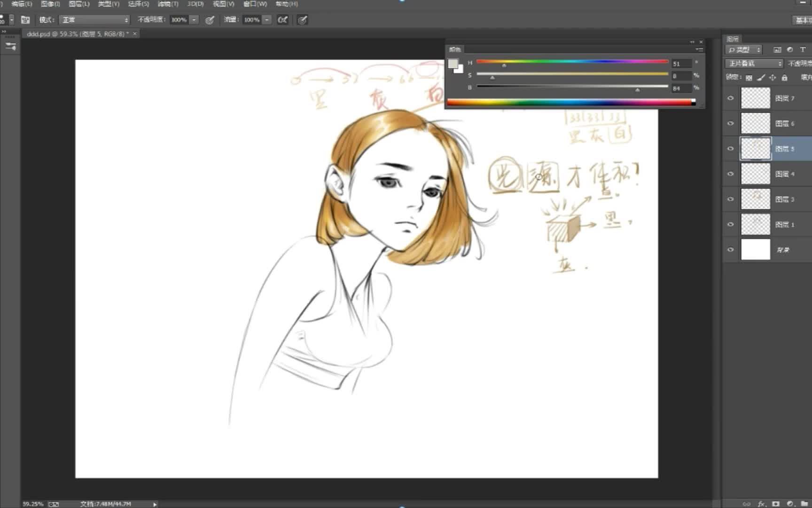
Task: Select the 背景 layer thumbnail
Action: 756,250
